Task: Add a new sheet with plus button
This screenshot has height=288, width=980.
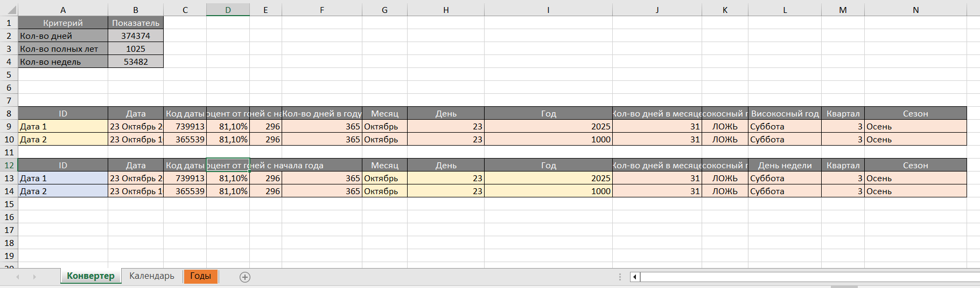Action: click(x=245, y=277)
